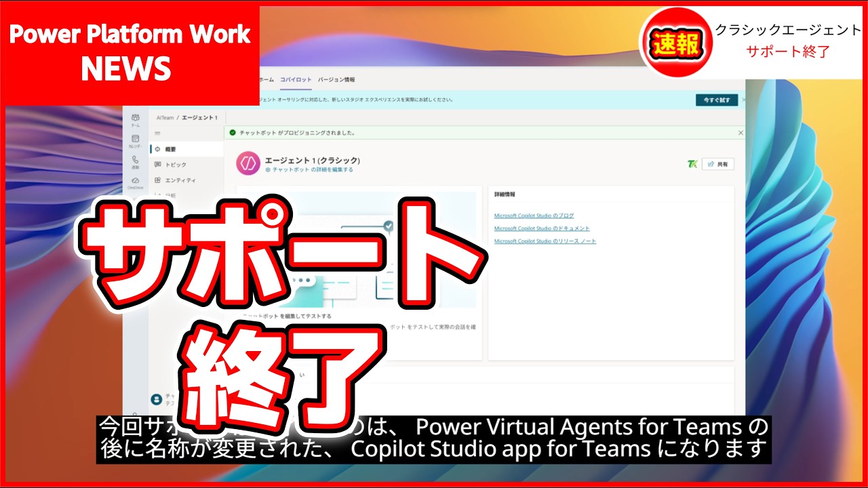Close the blue studio experience banner
Screen dimensions: 868x488
coord(744,100)
